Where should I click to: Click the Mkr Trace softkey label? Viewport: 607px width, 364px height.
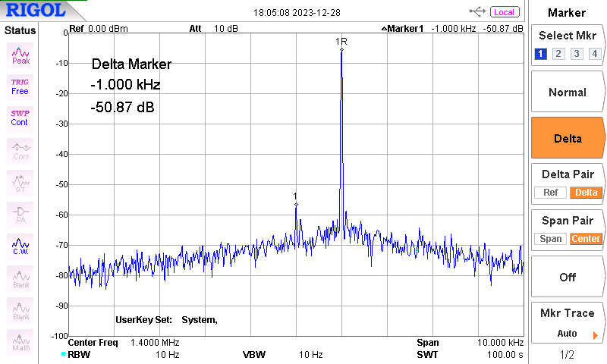tap(567, 313)
